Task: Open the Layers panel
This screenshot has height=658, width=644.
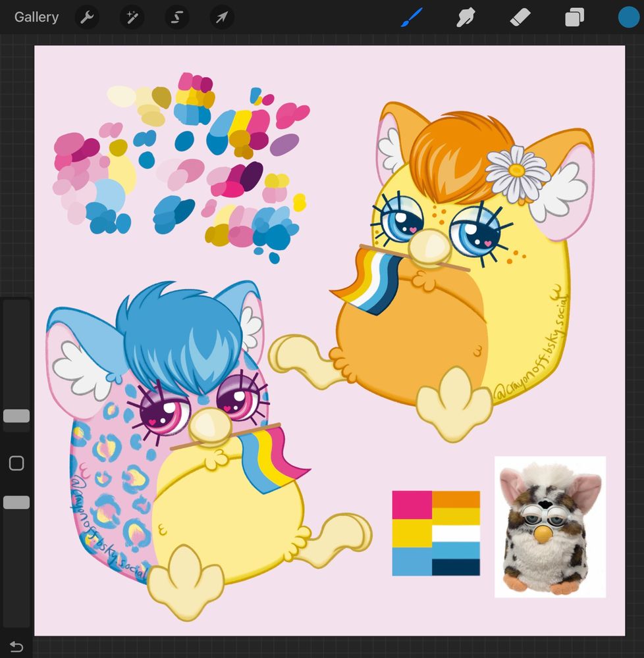Action: pos(574,17)
